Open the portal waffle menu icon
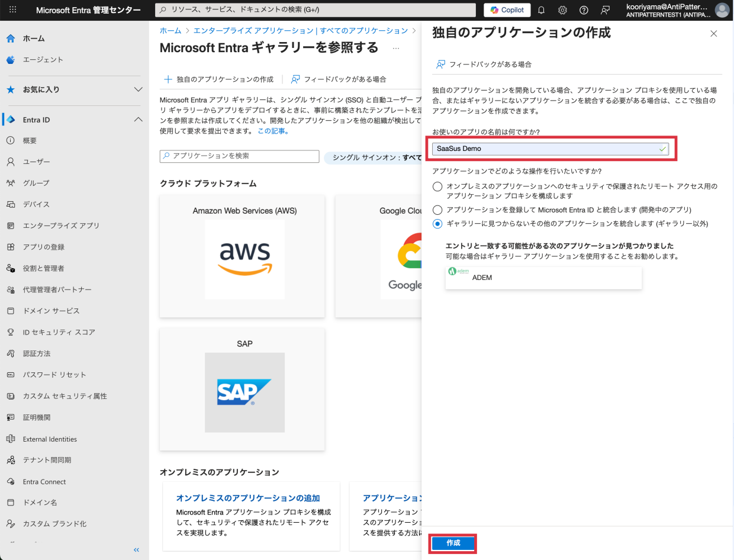 pos(12,10)
